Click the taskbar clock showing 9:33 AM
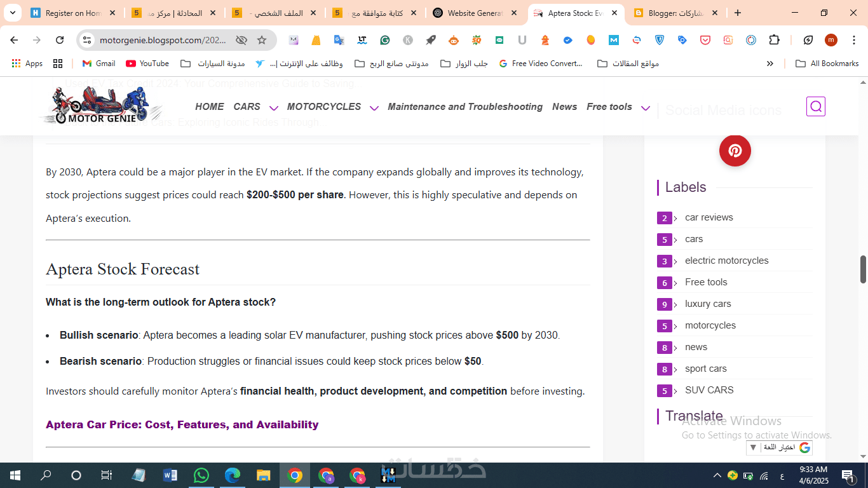Screen dimensions: 868x488 pos(813,475)
